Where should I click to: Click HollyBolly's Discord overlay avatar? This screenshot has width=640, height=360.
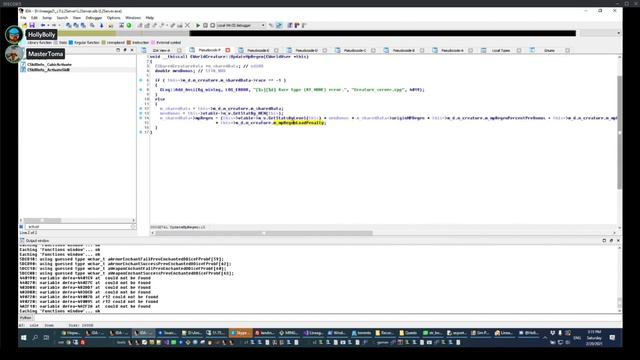point(13,34)
